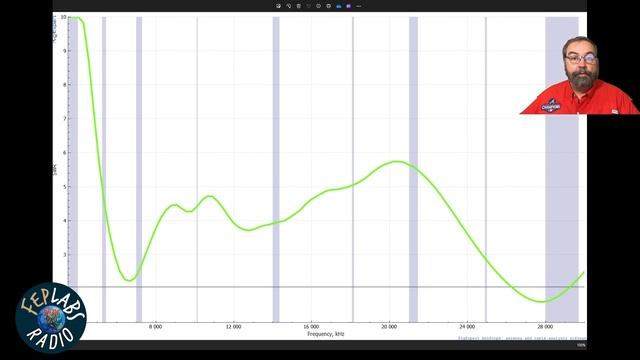
Task: Click the '9' value on the SWR axis
Action: click(64, 51)
